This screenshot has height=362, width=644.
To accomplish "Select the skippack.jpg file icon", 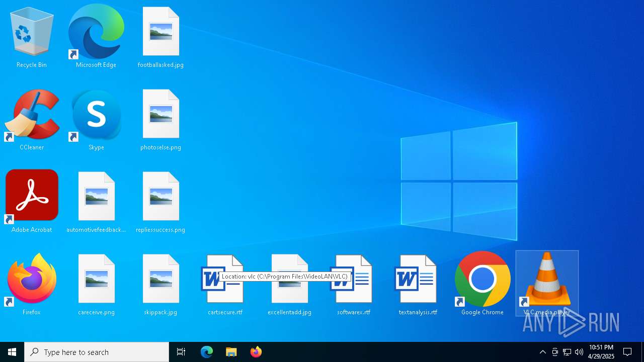I will pos(160,285).
